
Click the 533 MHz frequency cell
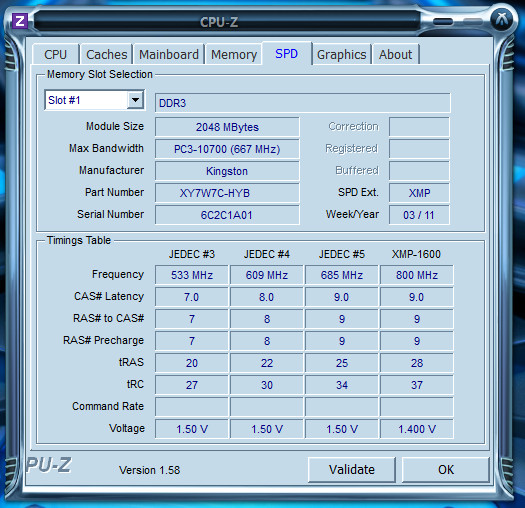[192, 275]
